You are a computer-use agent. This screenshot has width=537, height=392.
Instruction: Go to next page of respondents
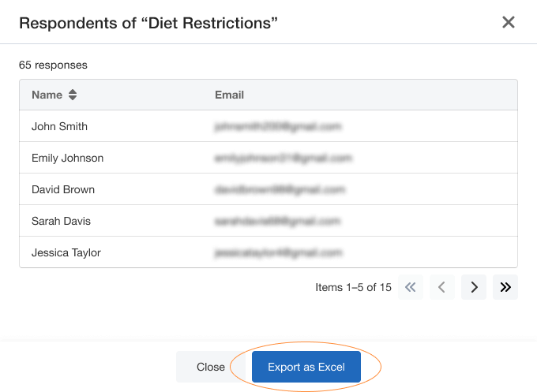pos(474,287)
